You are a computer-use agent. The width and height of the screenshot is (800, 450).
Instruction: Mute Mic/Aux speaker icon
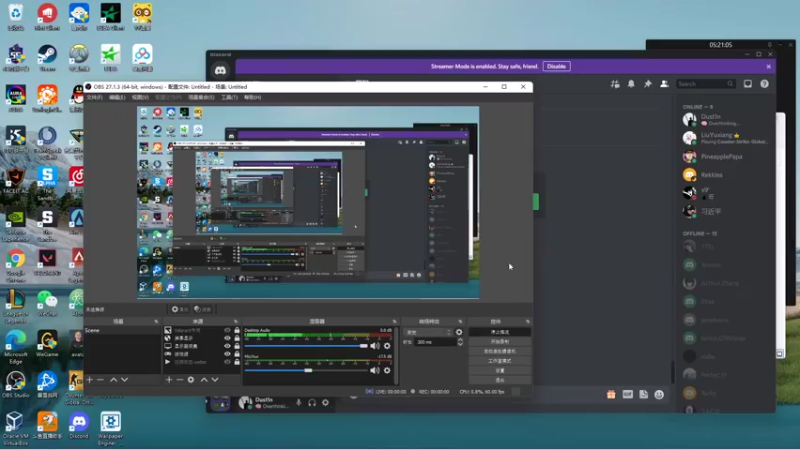pyautogui.click(x=375, y=370)
